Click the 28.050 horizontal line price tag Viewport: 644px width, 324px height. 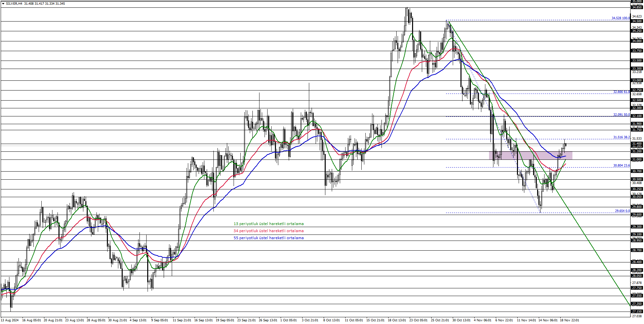pyautogui.click(x=637, y=276)
